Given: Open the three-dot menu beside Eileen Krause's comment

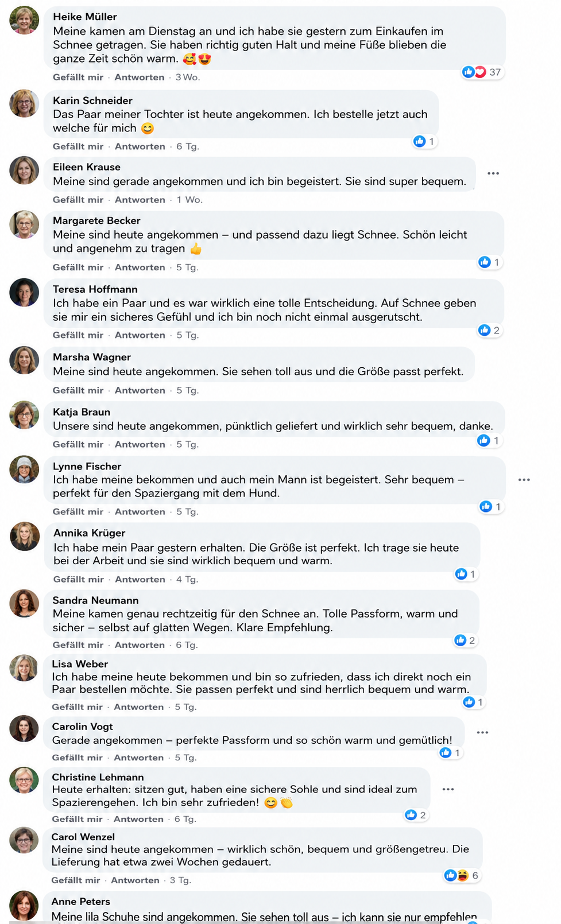Looking at the screenshot, I should (x=493, y=173).
